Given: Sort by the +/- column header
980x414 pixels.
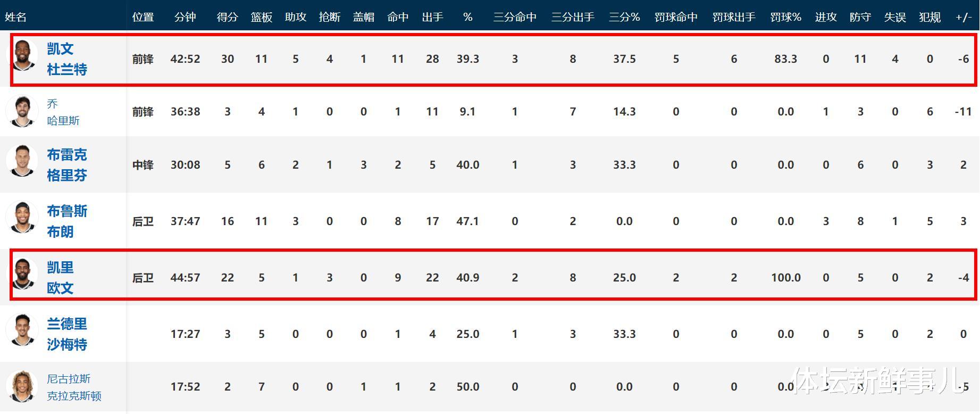Looking at the screenshot, I should click(x=963, y=17).
